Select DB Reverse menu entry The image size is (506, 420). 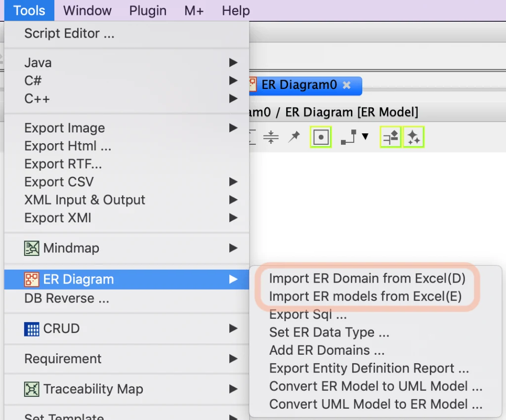[126, 298]
